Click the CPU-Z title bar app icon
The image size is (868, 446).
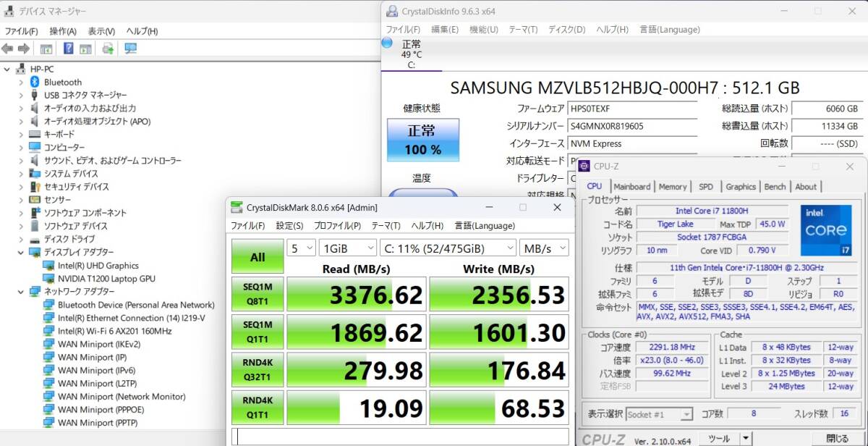584,167
